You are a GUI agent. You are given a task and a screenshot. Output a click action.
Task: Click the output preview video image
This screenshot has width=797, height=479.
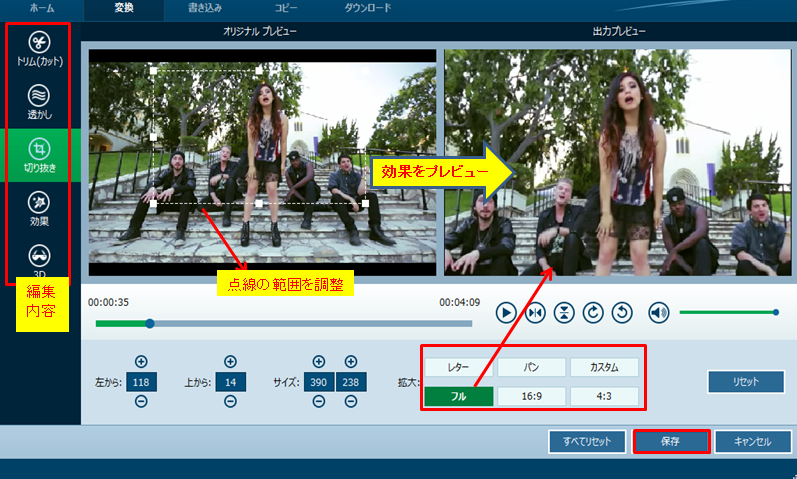pyautogui.click(x=618, y=163)
